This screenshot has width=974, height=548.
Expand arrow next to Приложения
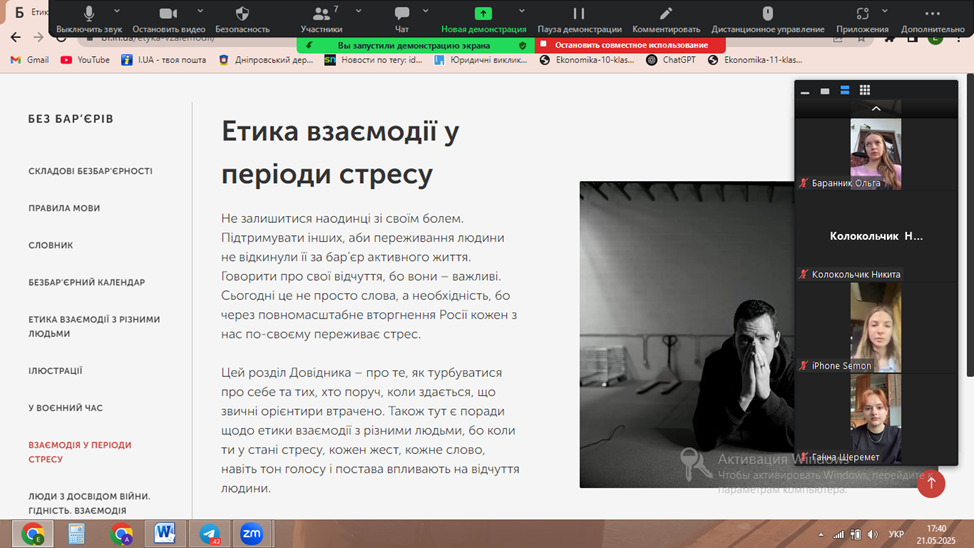click(885, 11)
